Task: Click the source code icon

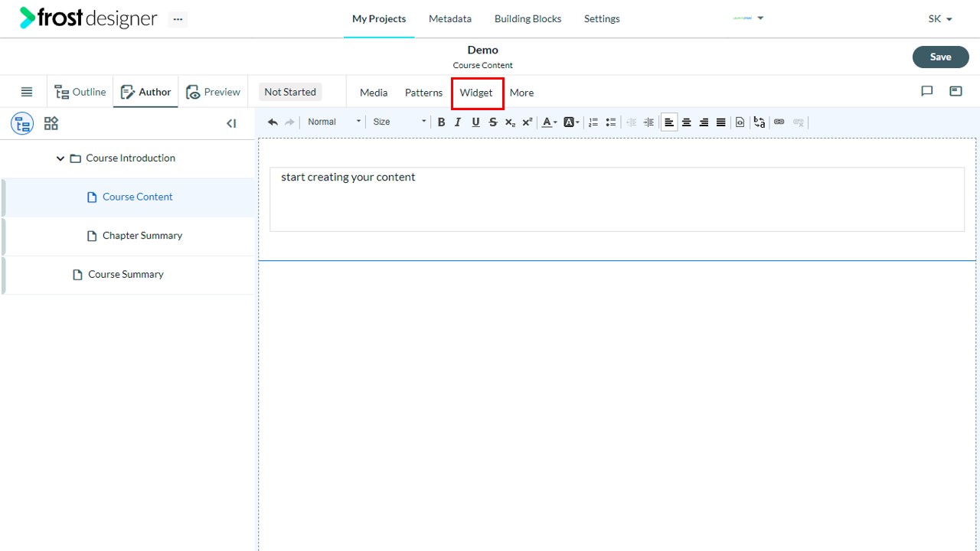Action: pos(740,122)
